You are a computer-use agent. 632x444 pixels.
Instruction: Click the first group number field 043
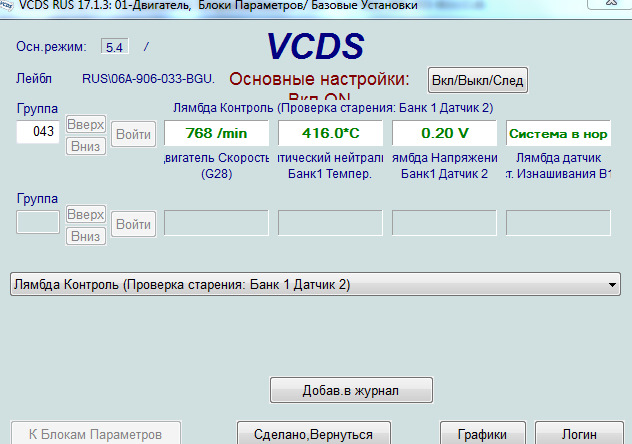[38, 132]
